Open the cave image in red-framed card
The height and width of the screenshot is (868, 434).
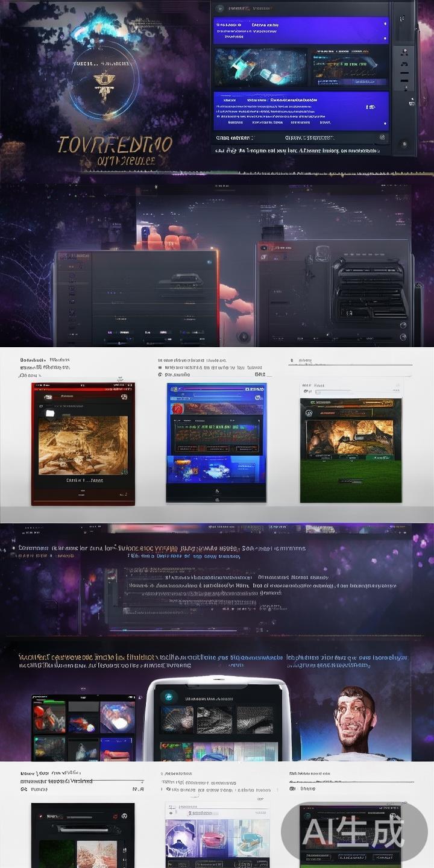click(x=83, y=445)
